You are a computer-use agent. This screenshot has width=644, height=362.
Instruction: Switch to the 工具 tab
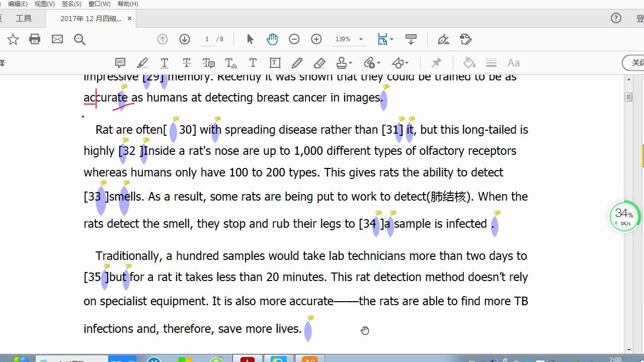pyautogui.click(x=24, y=19)
